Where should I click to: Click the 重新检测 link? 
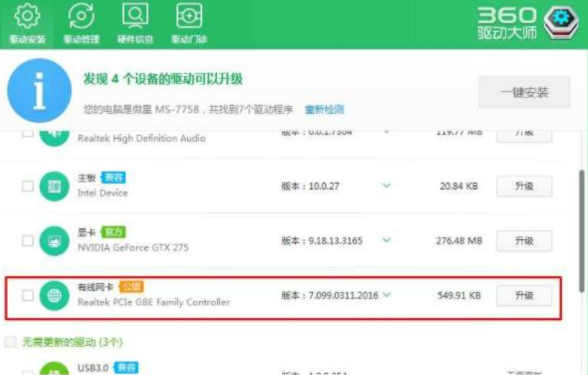(x=324, y=110)
